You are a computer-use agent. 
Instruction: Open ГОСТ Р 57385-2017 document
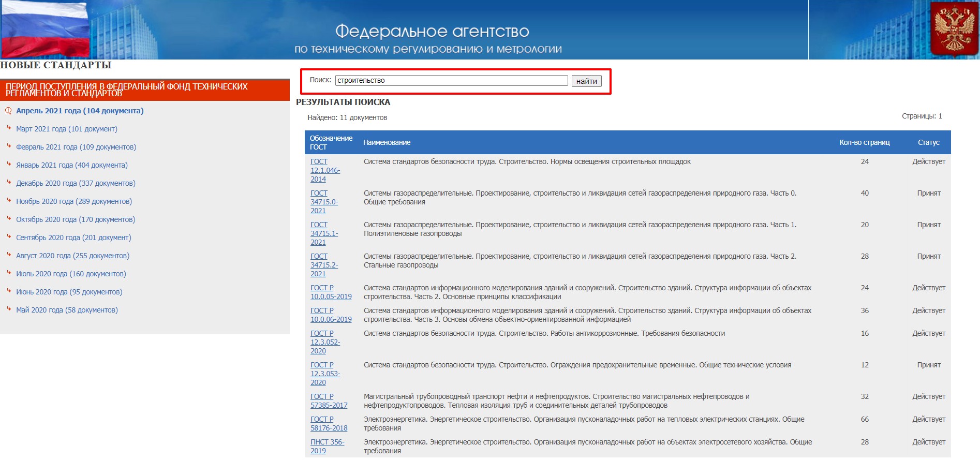pyautogui.click(x=329, y=401)
